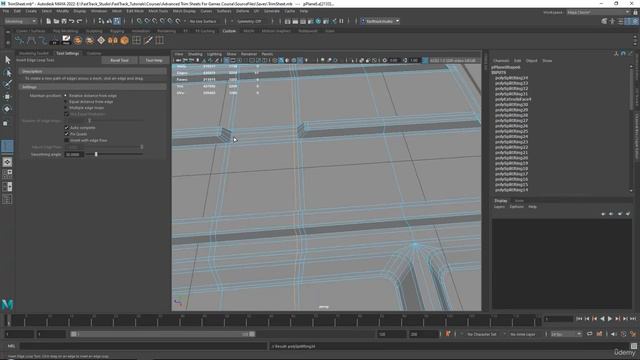Open the Channels menu in Channel Box
Image resolution: width=640 pixels, height=360 pixels.
(x=501, y=61)
